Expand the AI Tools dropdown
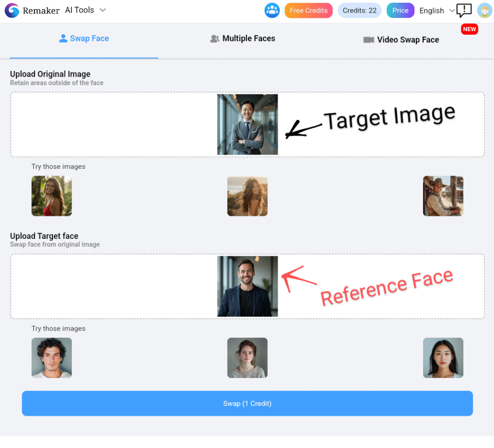Image resolution: width=494 pixels, height=448 pixels. coord(86,10)
